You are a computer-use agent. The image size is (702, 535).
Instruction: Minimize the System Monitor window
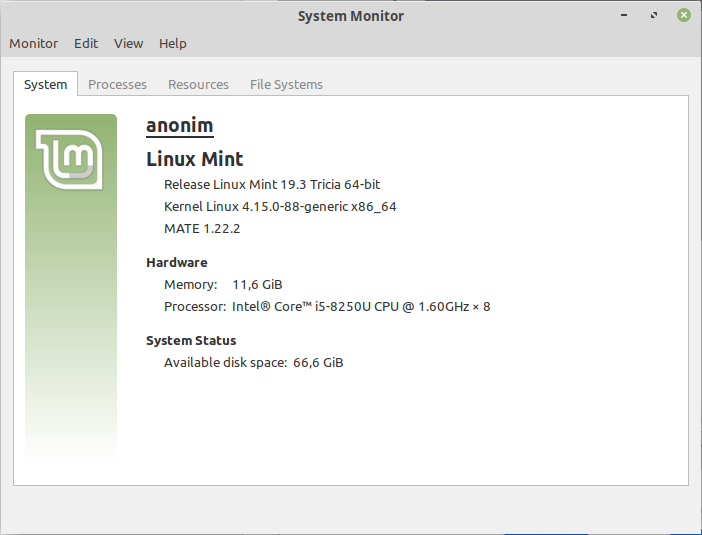tap(624, 15)
